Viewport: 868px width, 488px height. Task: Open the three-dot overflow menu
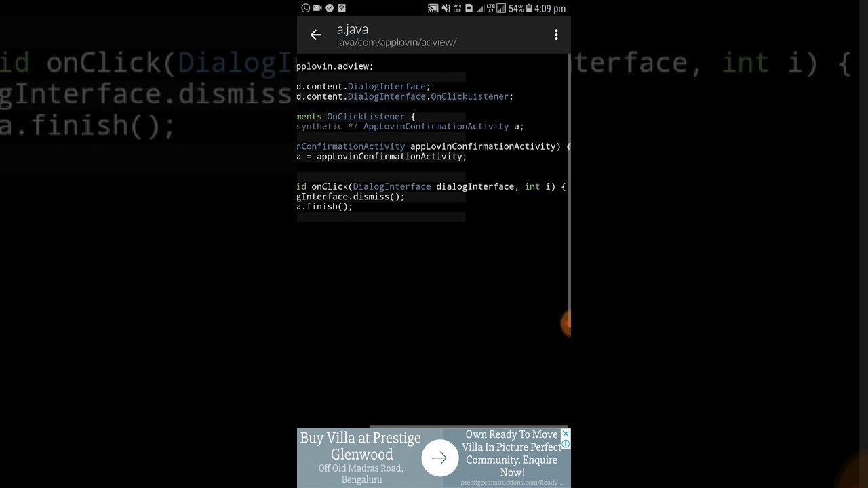tap(556, 35)
